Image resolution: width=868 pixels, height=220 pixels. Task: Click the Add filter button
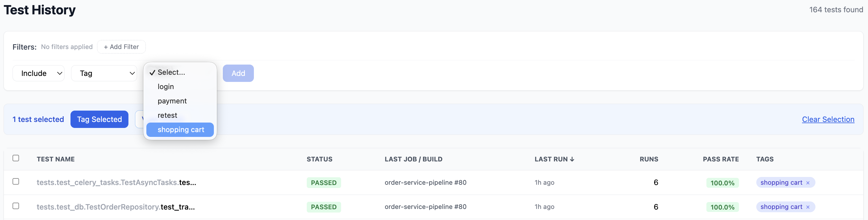(x=238, y=73)
